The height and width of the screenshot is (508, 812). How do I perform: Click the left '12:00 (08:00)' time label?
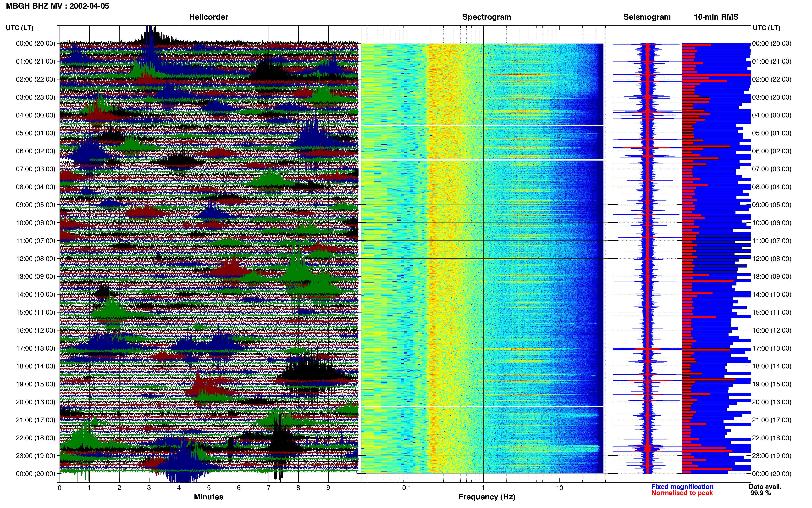point(36,259)
